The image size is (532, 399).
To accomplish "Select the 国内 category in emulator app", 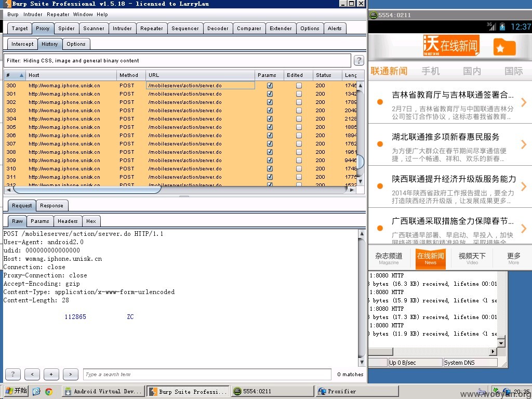I will coord(472,71).
